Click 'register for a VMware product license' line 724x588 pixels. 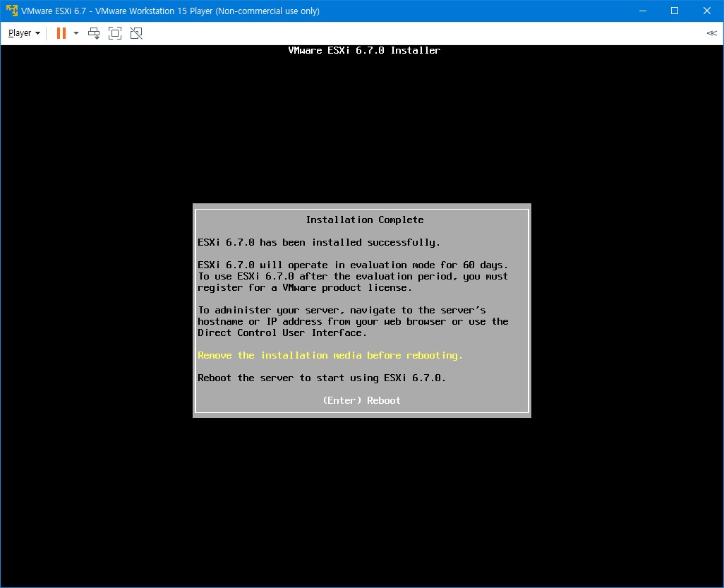tap(305, 288)
